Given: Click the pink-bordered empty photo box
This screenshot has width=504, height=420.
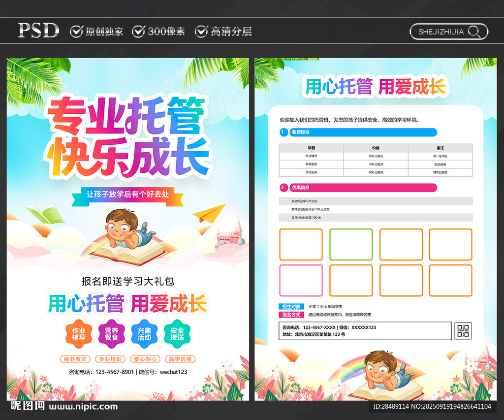Looking at the screenshot, I should 301,281.
